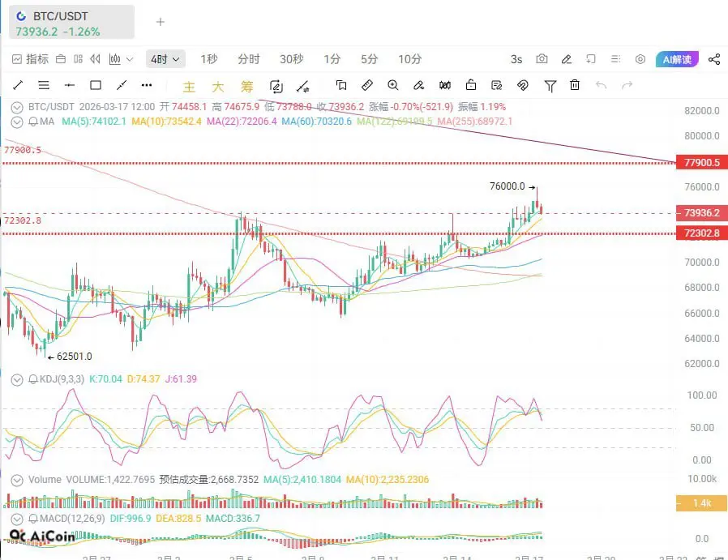Image resolution: width=728 pixels, height=560 pixels.
Task: Switch to the 5分 timeframe
Action: [x=370, y=59]
